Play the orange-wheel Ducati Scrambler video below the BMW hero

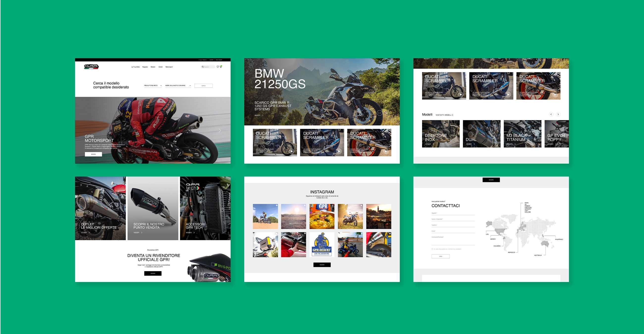pyautogui.click(x=386, y=151)
